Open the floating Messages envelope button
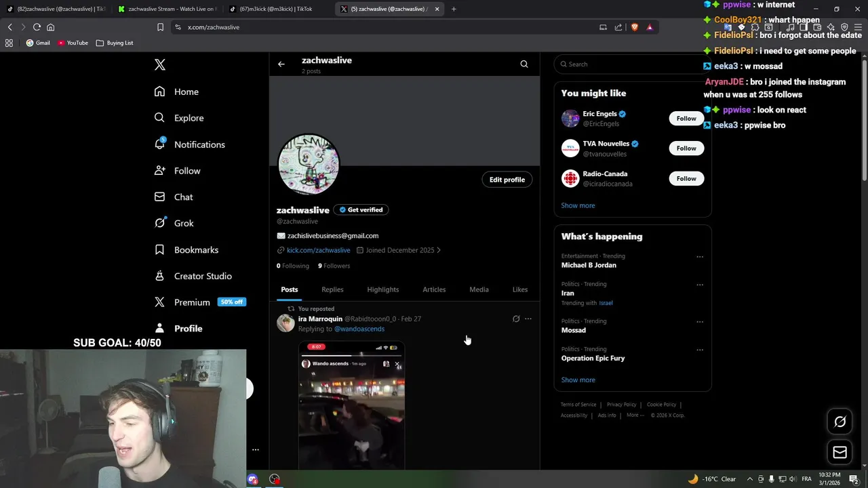The image size is (868, 488). pyautogui.click(x=840, y=452)
